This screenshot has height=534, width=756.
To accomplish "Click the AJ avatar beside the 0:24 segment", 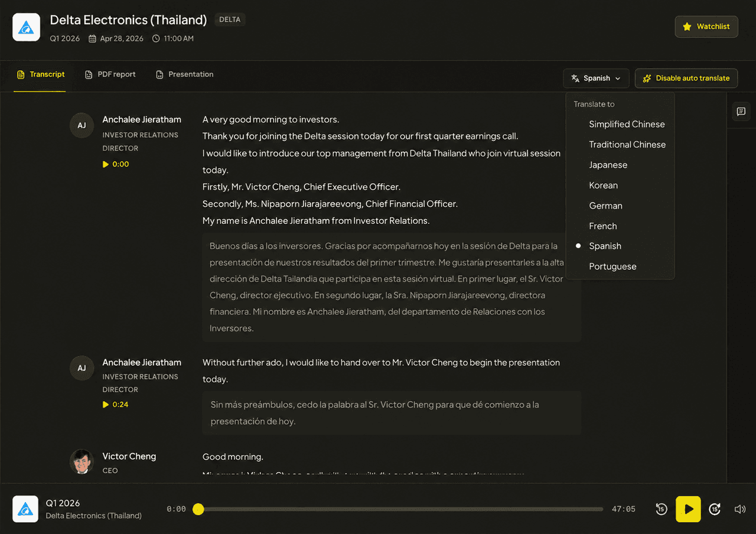I will coord(82,368).
